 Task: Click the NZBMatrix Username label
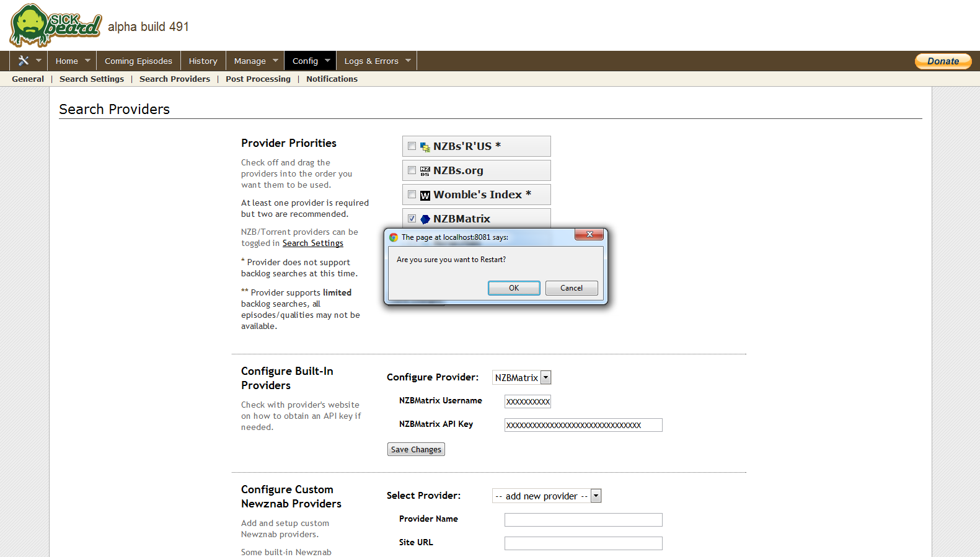click(x=440, y=401)
